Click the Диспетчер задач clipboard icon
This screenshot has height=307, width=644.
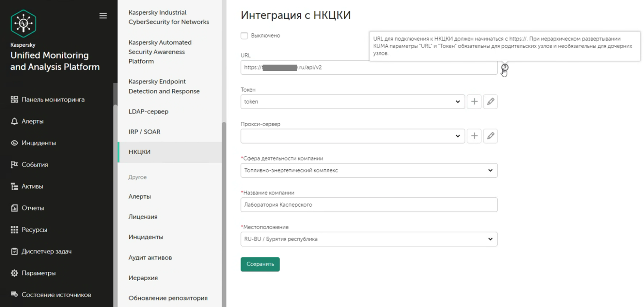[14, 251]
